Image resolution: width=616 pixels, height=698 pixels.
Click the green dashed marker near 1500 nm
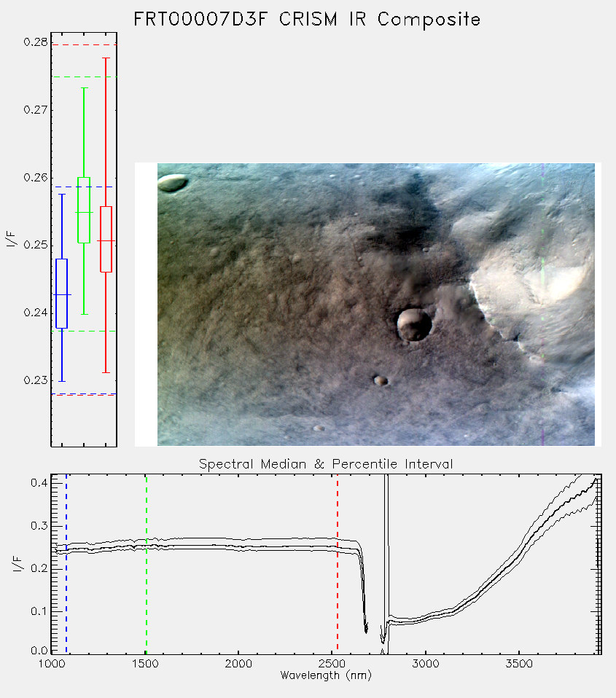click(x=146, y=563)
